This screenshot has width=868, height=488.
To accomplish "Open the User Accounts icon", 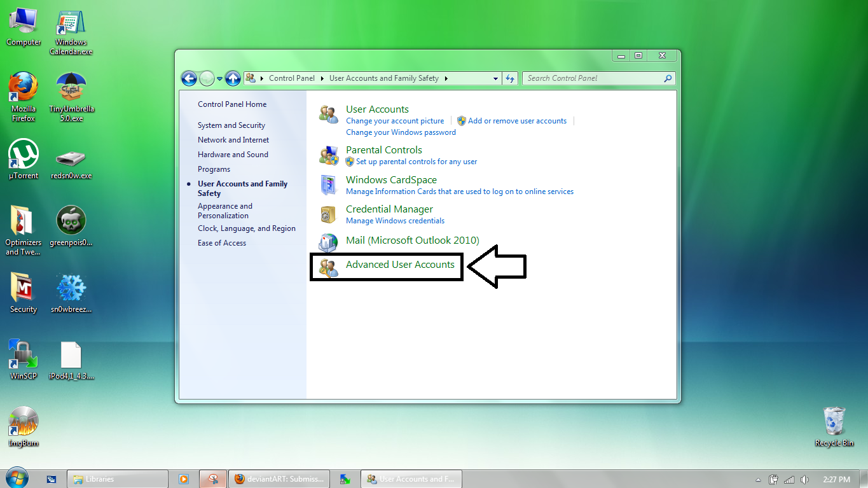I will (x=328, y=112).
